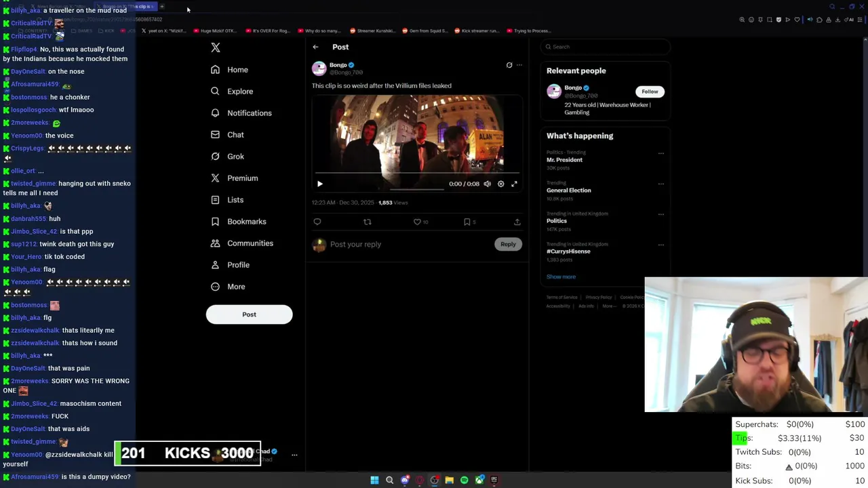The image size is (868, 488).
Task: Open File Explorer from the taskbar
Action: 449,480
